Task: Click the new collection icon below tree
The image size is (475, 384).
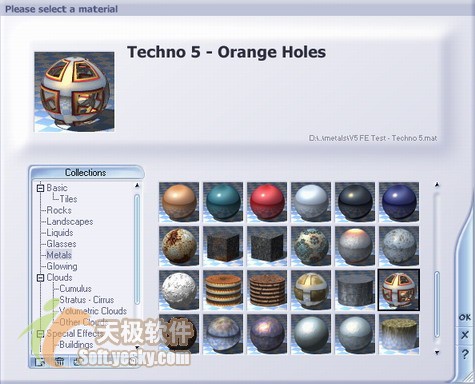Action: 40,361
